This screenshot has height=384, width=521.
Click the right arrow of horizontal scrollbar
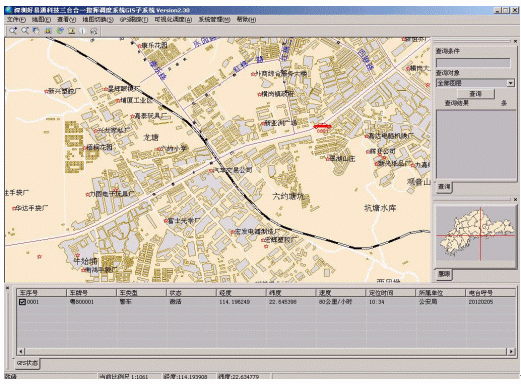[x=511, y=351]
